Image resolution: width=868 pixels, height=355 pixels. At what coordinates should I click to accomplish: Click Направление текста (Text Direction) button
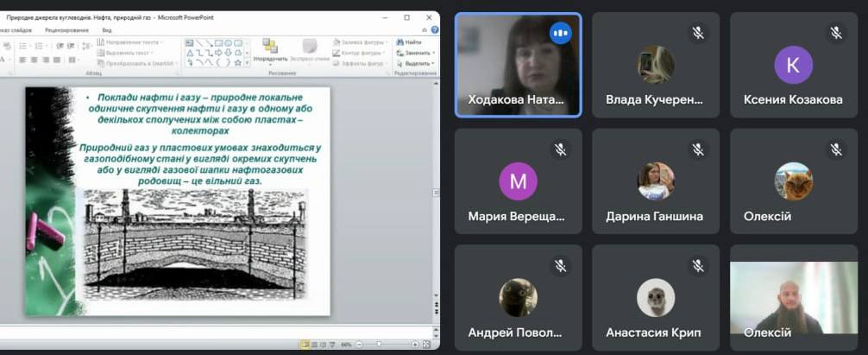tap(131, 41)
